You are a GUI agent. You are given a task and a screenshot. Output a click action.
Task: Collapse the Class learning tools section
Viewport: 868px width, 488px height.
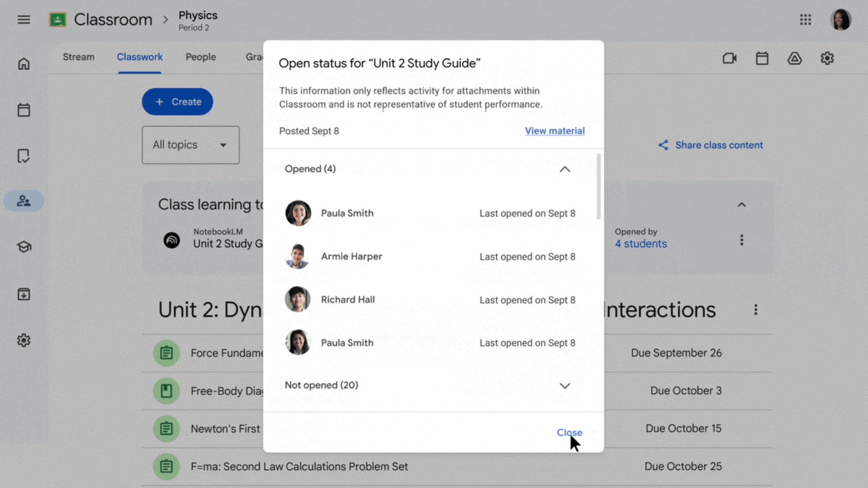(741, 205)
